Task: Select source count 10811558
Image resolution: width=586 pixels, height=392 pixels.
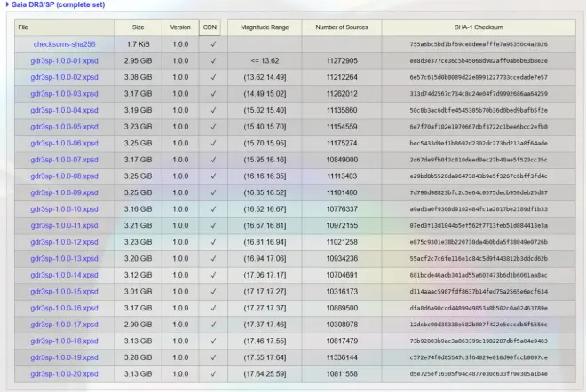Action: point(342,373)
